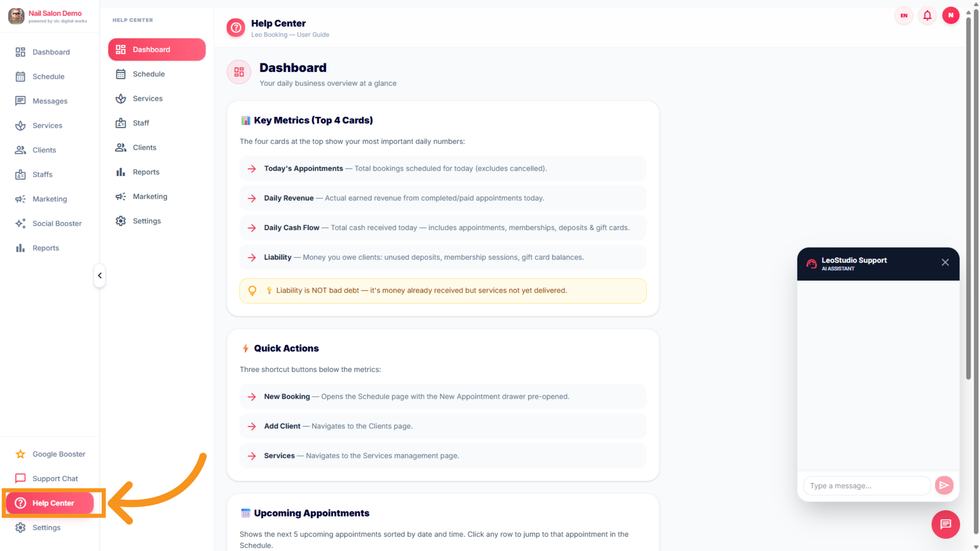Open Social Booster in main sidebar

coord(57,223)
